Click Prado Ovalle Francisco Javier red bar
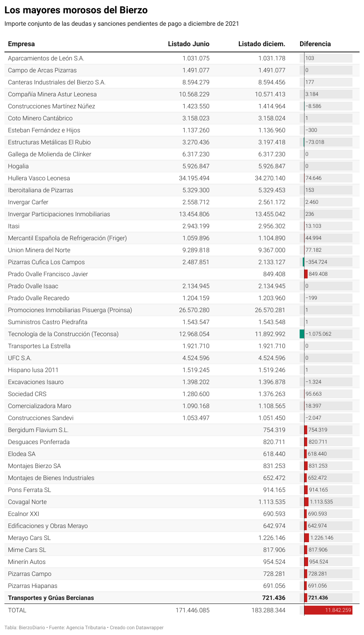364x635 pixels. (x=306, y=274)
